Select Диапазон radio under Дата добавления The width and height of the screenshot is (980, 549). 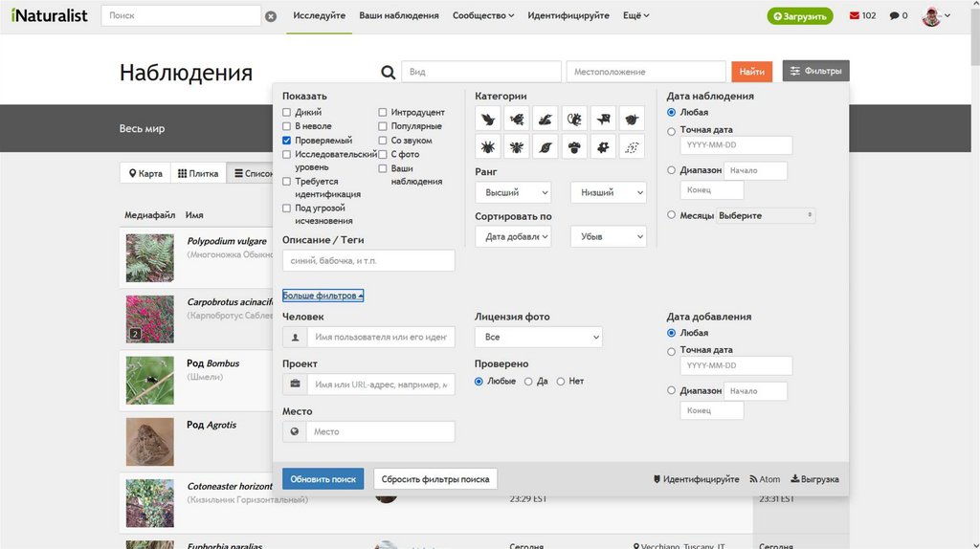(x=671, y=390)
